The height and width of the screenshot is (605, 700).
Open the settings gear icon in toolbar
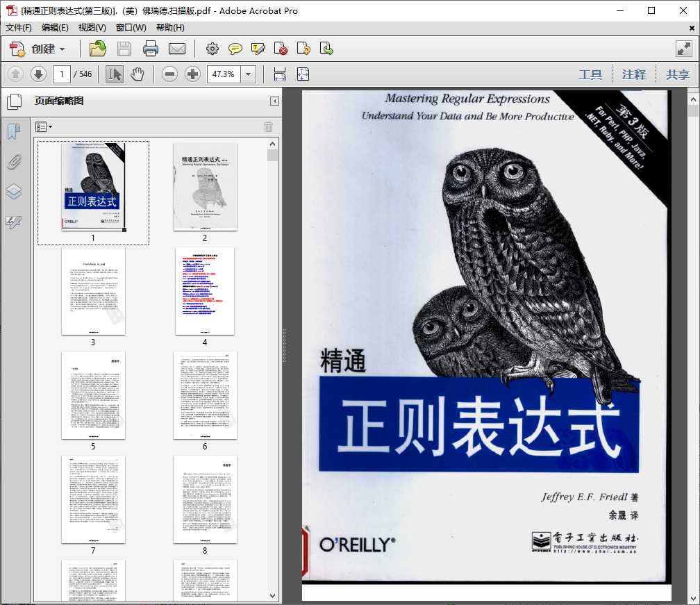[212, 49]
